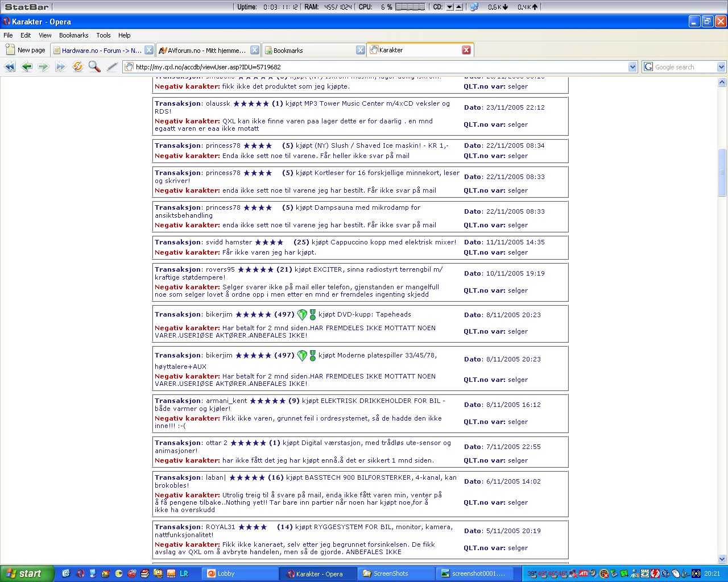Screen dimensions: 728x582
Task: Click the wand icon in the toolbar
Action: tap(112, 67)
